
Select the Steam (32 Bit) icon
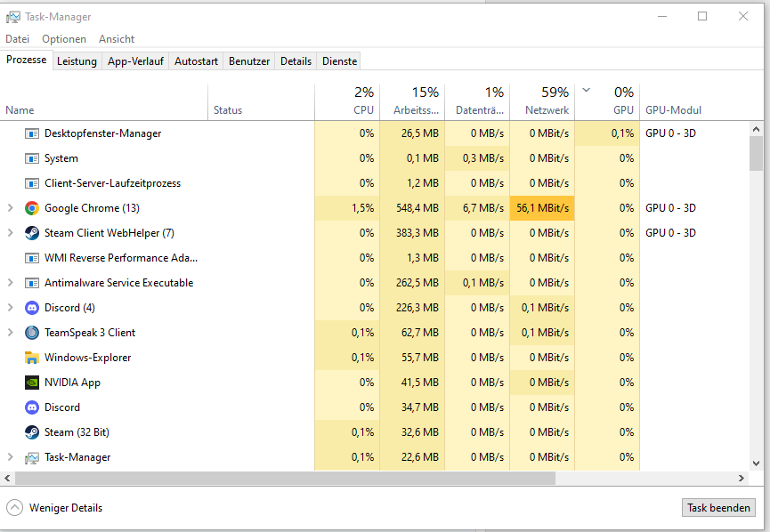(x=32, y=432)
